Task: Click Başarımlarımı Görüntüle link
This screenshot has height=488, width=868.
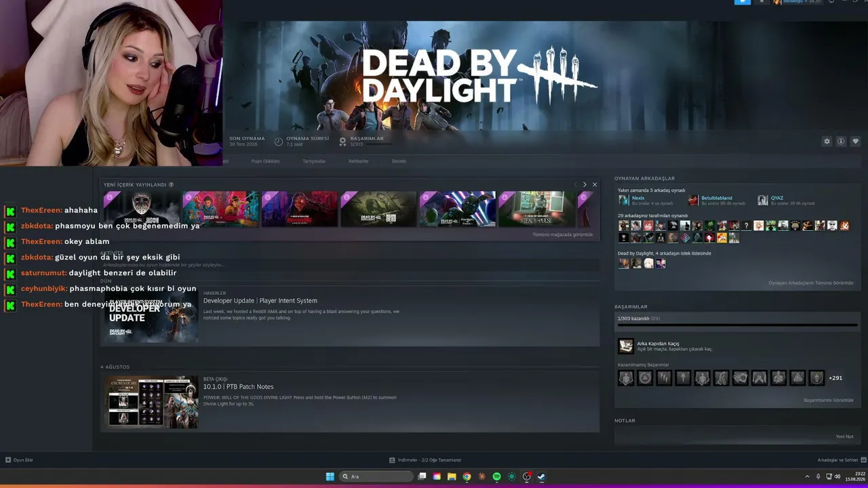Action: pyautogui.click(x=829, y=401)
